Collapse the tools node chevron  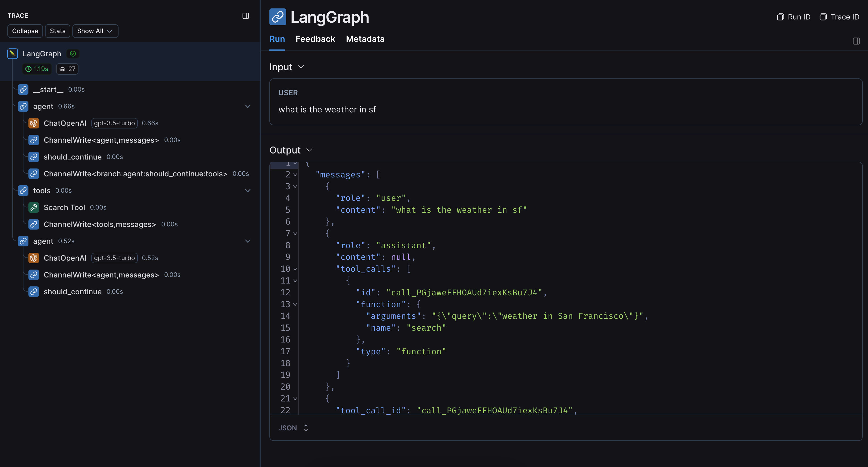(x=248, y=190)
